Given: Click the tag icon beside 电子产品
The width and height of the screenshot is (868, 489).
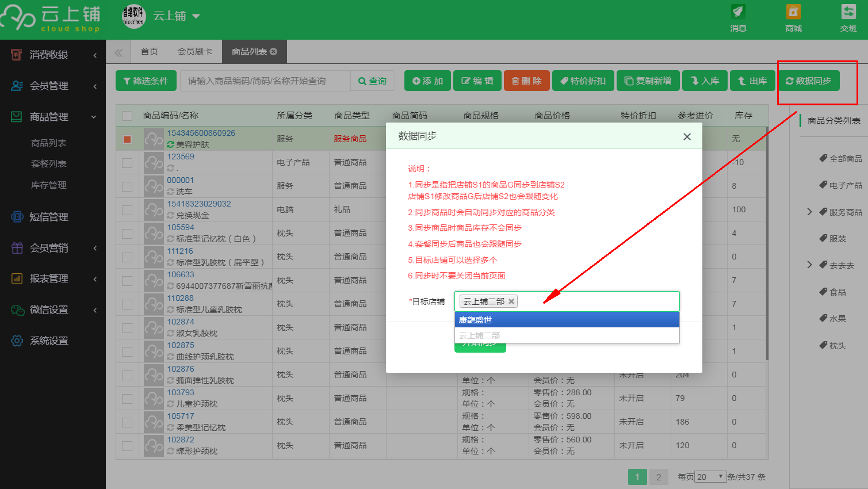Looking at the screenshot, I should coord(823,185).
